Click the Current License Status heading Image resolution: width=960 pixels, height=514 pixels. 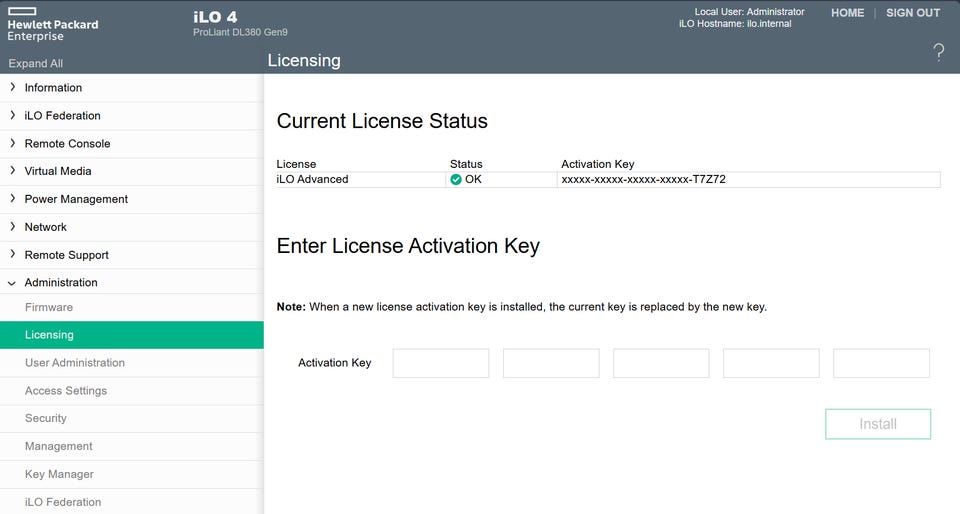(x=382, y=121)
